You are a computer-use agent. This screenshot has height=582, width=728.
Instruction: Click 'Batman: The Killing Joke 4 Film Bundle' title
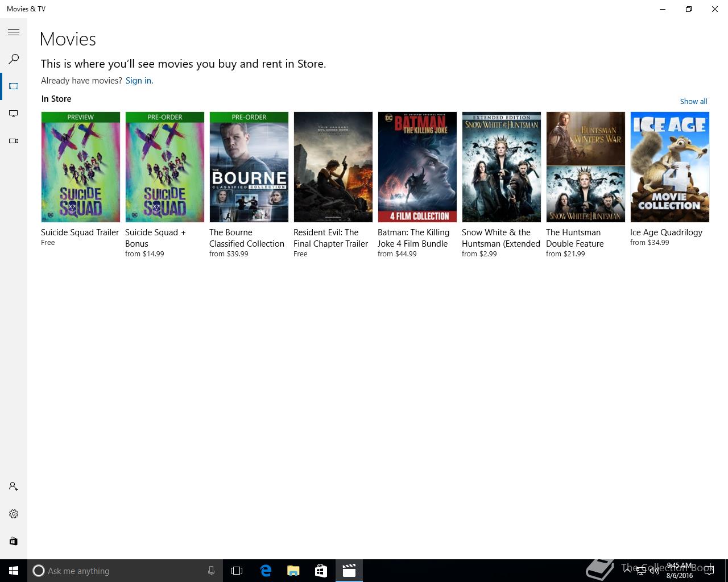point(413,238)
